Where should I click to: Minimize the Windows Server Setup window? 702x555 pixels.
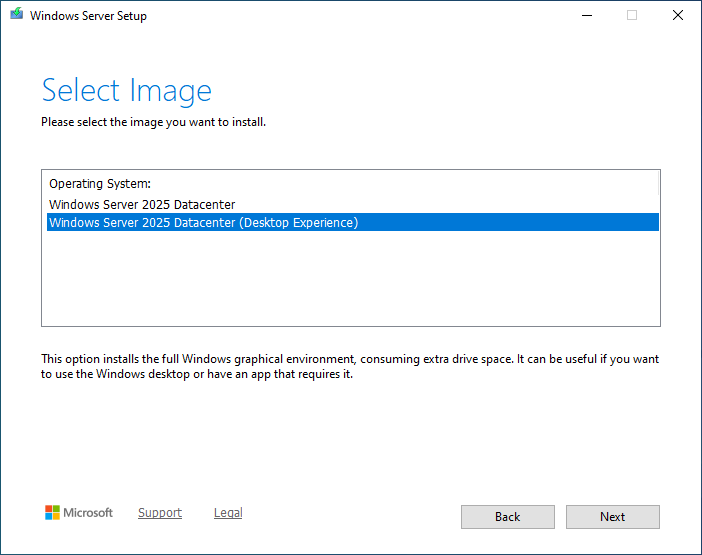tap(585, 16)
